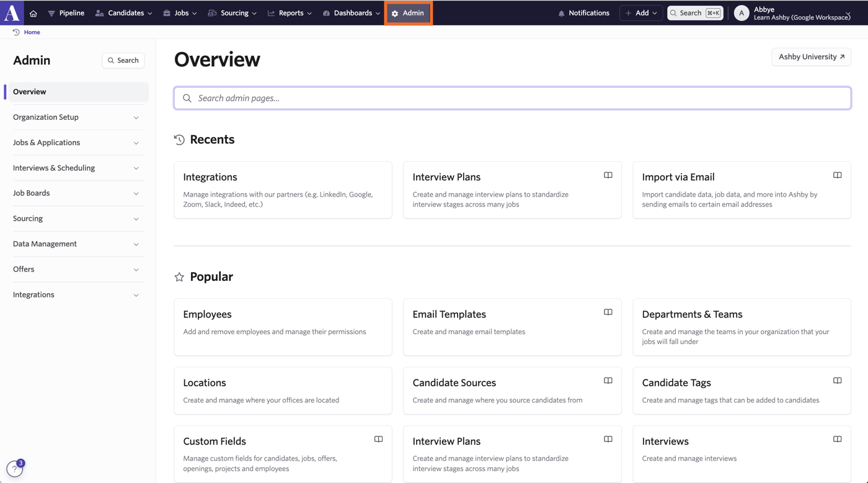The width and height of the screenshot is (868, 483).
Task: Click the bell icon beside Notifications
Action: tap(561, 13)
